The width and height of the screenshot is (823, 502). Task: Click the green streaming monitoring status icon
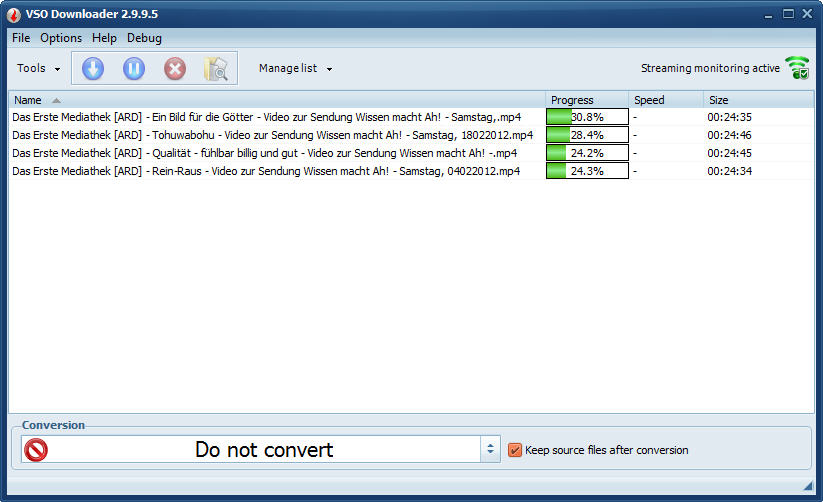[x=798, y=68]
